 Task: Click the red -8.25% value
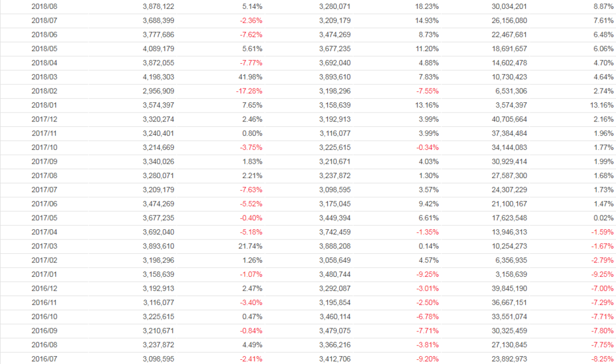602,359
